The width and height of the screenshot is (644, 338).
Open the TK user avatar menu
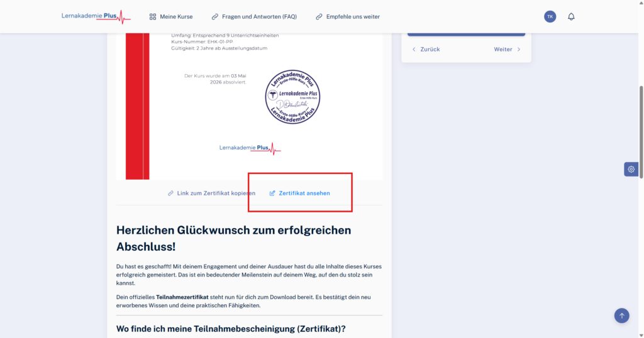tap(550, 16)
